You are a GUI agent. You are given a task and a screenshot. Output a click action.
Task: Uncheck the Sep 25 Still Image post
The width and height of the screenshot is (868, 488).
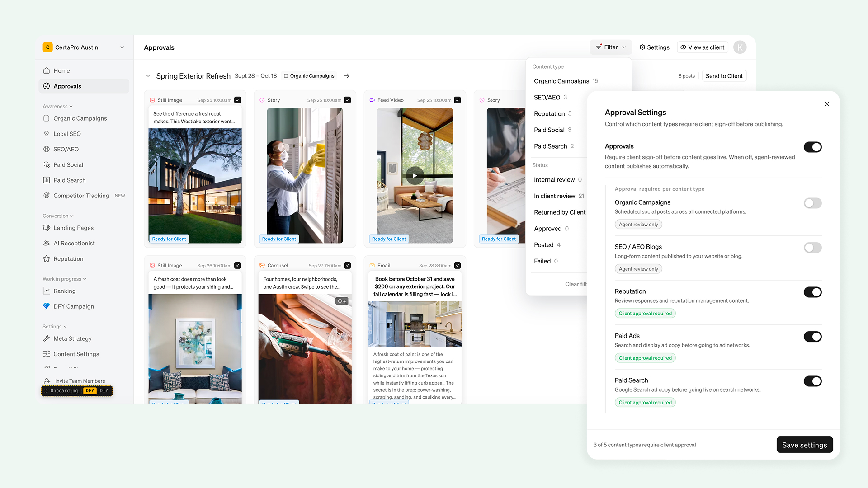[237, 100]
